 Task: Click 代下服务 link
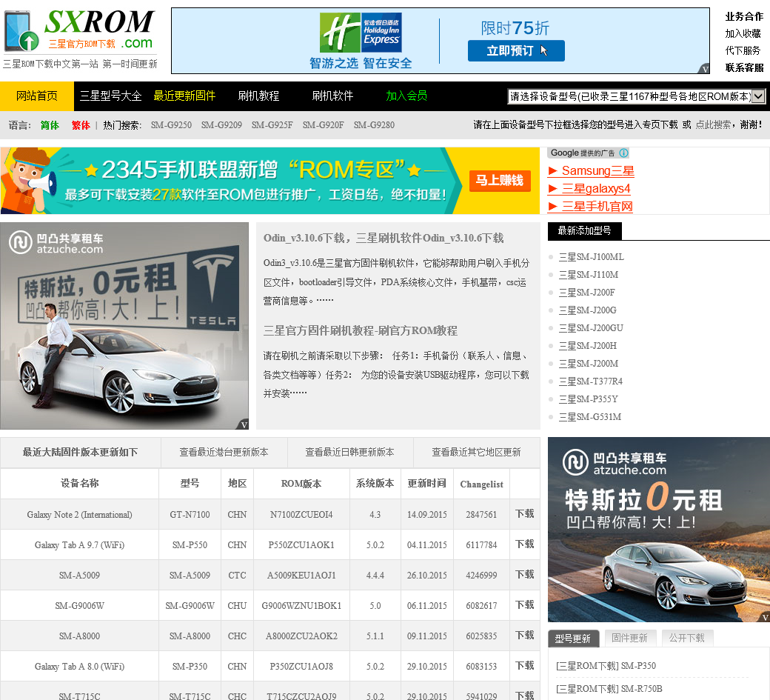743,50
